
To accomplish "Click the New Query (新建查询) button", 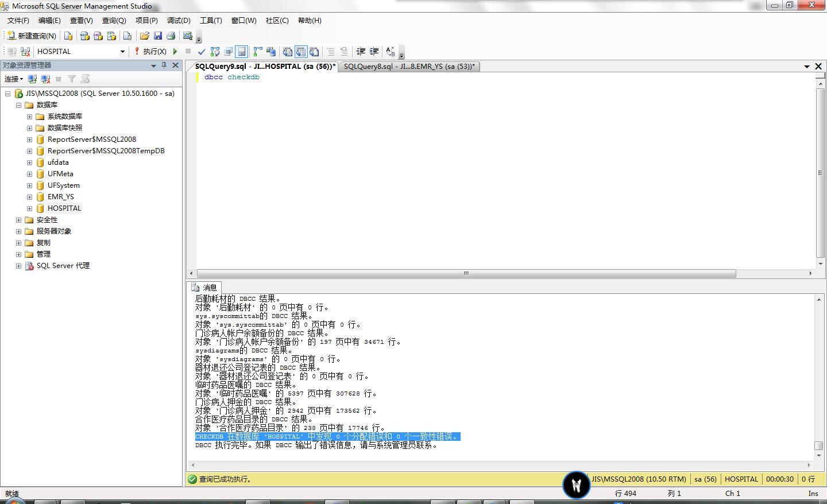I will click(x=32, y=36).
